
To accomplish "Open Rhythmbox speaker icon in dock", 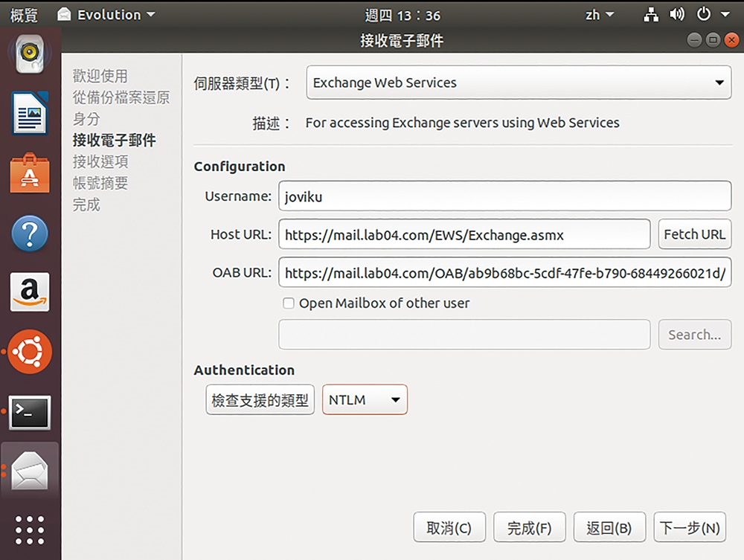I will tap(30, 54).
